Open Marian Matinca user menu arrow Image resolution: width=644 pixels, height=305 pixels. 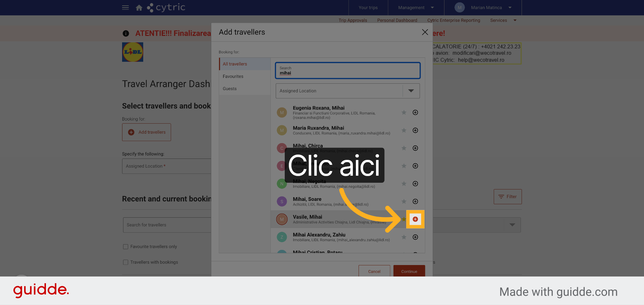(x=510, y=7)
